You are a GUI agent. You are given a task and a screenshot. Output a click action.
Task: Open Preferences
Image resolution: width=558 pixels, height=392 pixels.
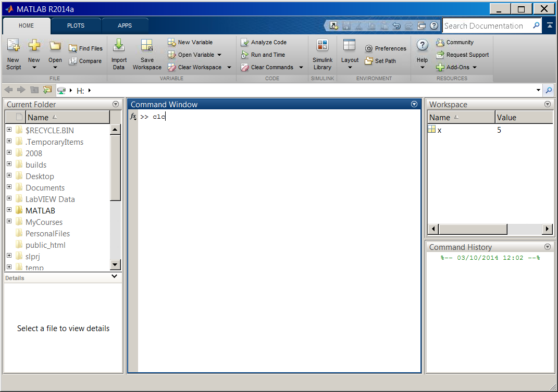coord(386,48)
